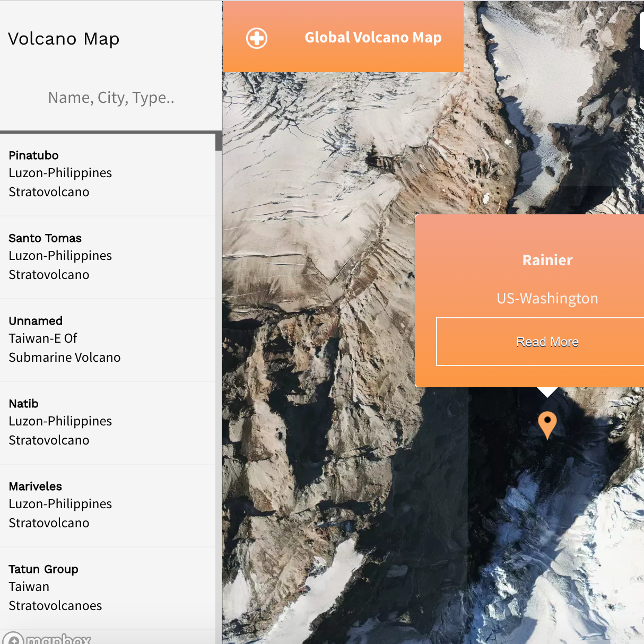Click the Name, City, Type search field
644x644 pixels.
coord(111,98)
